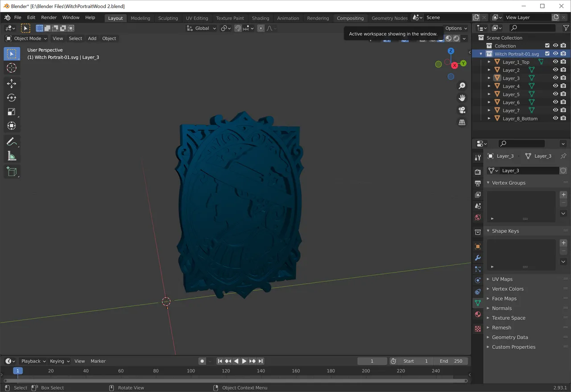The width and height of the screenshot is (571, 392).
Task: Open the Keying dropdown in timeline
Action: pyautogui.click(x=59, y=361)
